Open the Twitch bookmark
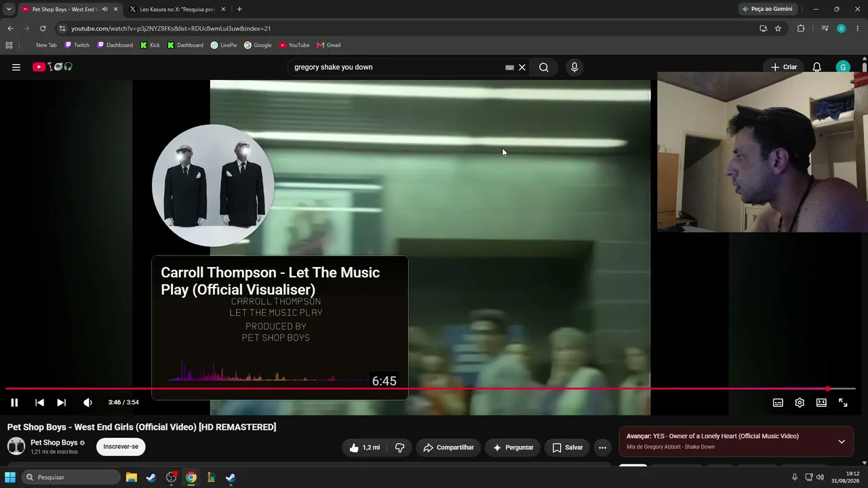 click(x=77, y=45)
